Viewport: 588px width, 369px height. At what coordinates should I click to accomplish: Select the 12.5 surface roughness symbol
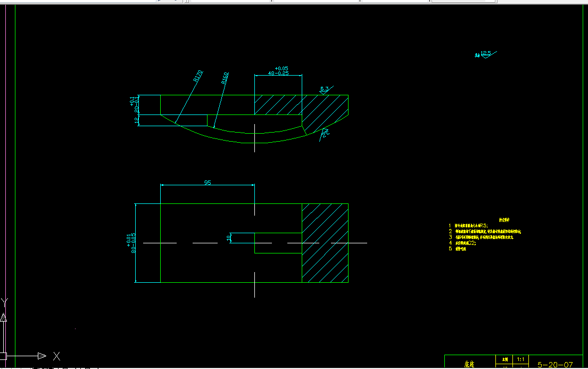[x=486, y=54]
